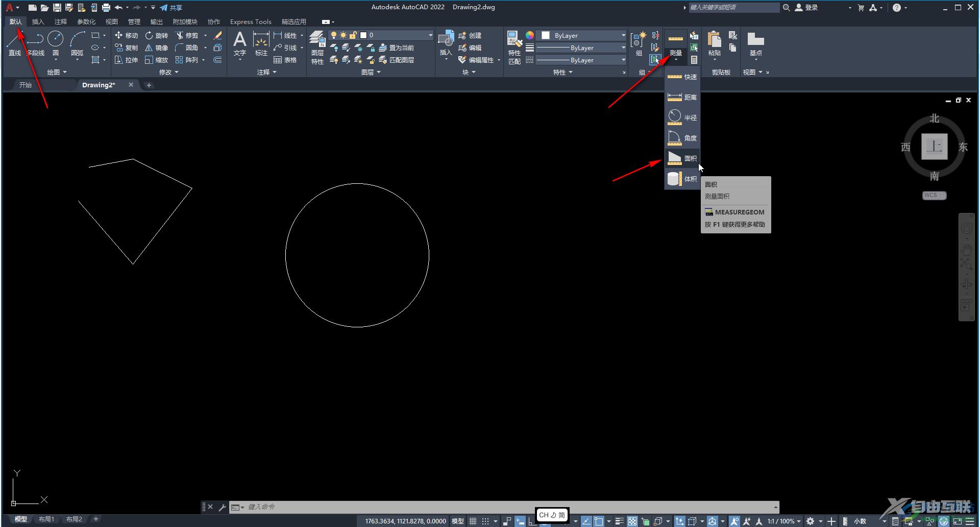Viewport: 980px width, 527px height.
Task: Choose Radius (半径) measure option
Action: [682, 117]
